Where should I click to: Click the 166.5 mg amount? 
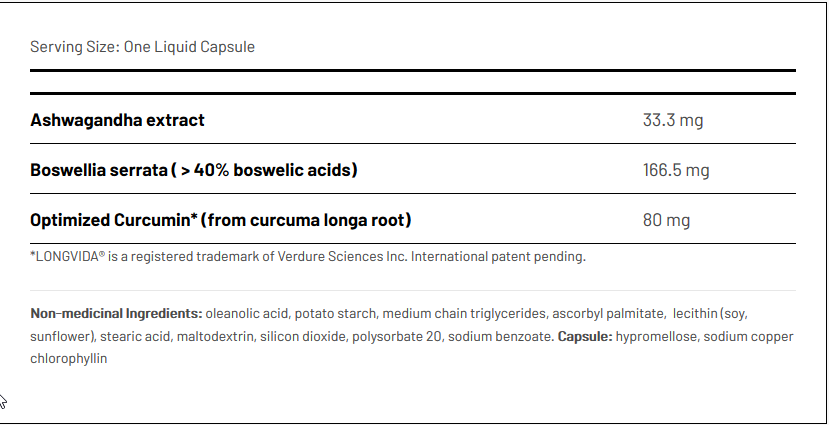676,170
